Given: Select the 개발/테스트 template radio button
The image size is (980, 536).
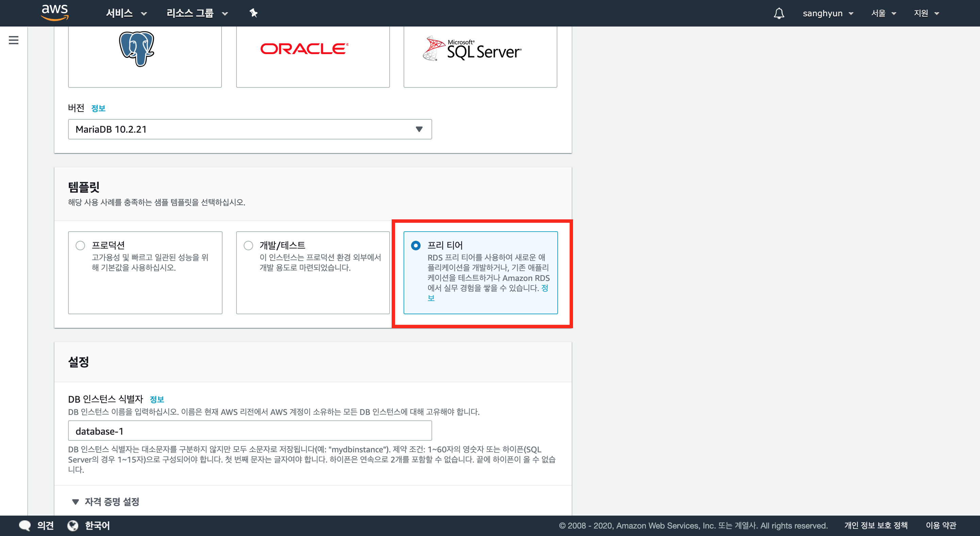Looking at the screenshot, I should pyautogui.click(x=248, y=246).
